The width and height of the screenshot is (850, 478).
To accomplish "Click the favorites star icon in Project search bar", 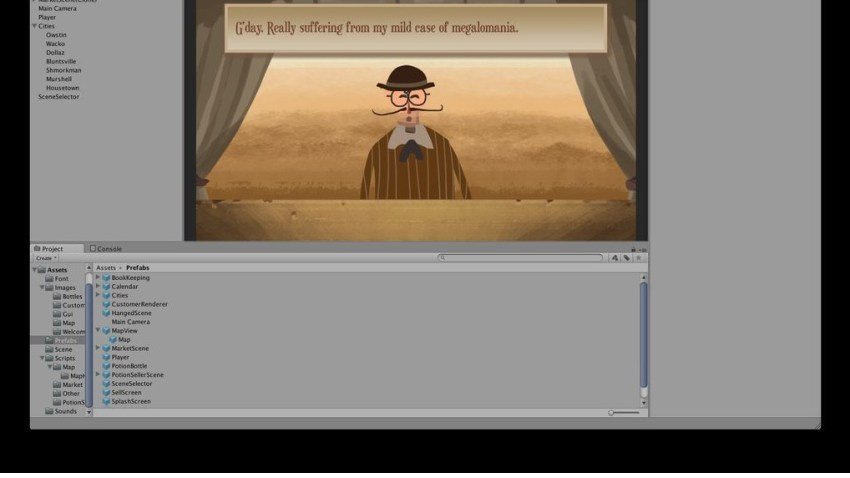I will pyautogui.click(x=638, y=258).
